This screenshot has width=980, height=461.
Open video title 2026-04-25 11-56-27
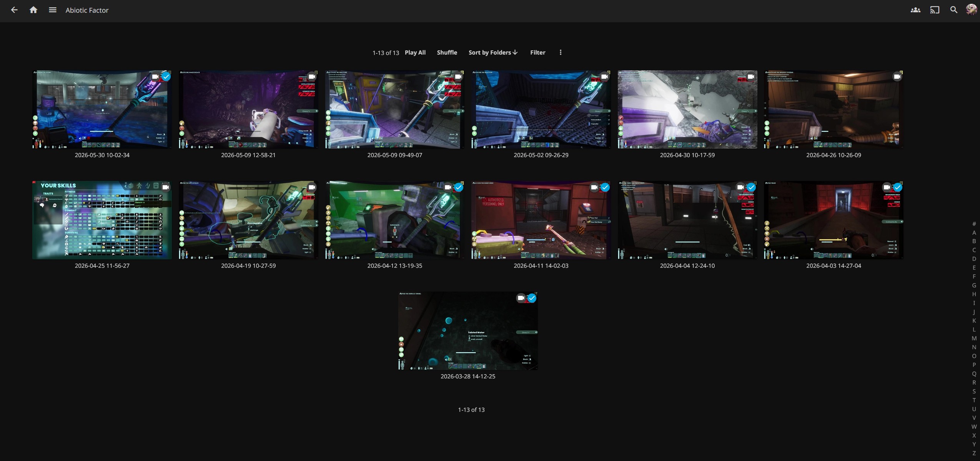coord(102,265)
